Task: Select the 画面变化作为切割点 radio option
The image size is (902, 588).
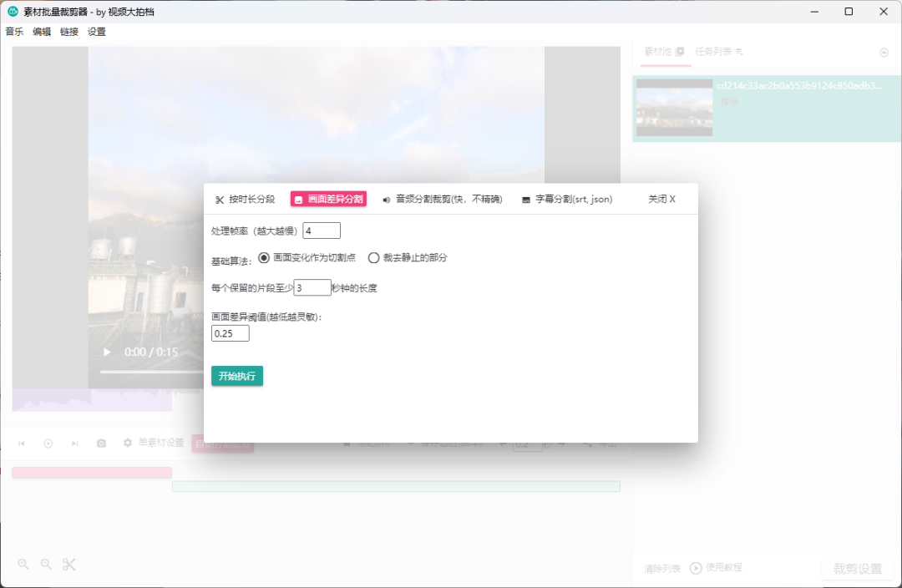Action: tap(307, 258)
